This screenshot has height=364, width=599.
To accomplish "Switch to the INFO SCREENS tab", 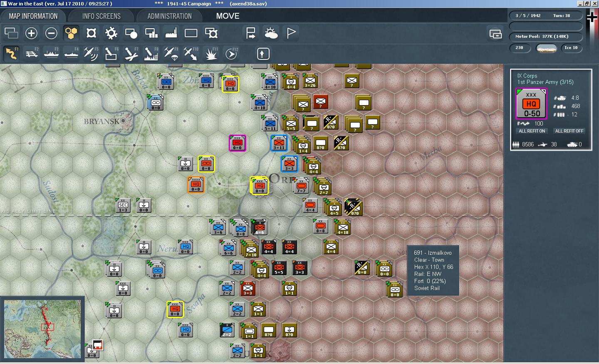I will 101,16.
